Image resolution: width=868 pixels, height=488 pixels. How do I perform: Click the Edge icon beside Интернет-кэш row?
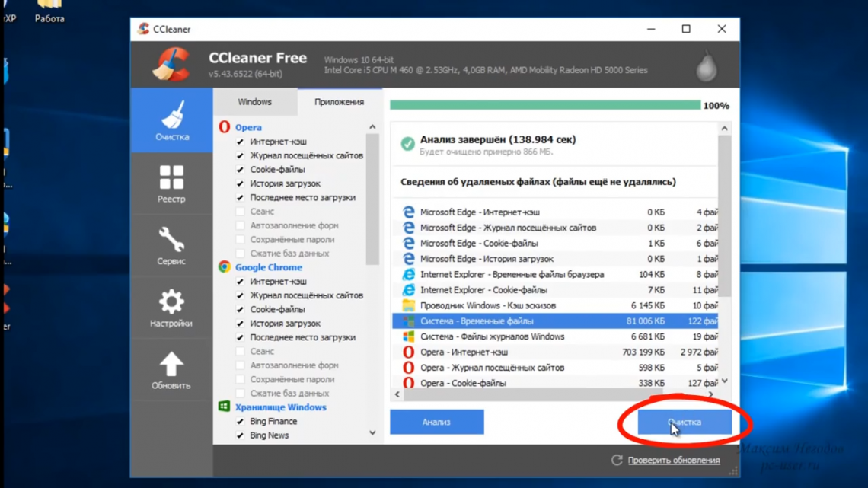point(409,212)
